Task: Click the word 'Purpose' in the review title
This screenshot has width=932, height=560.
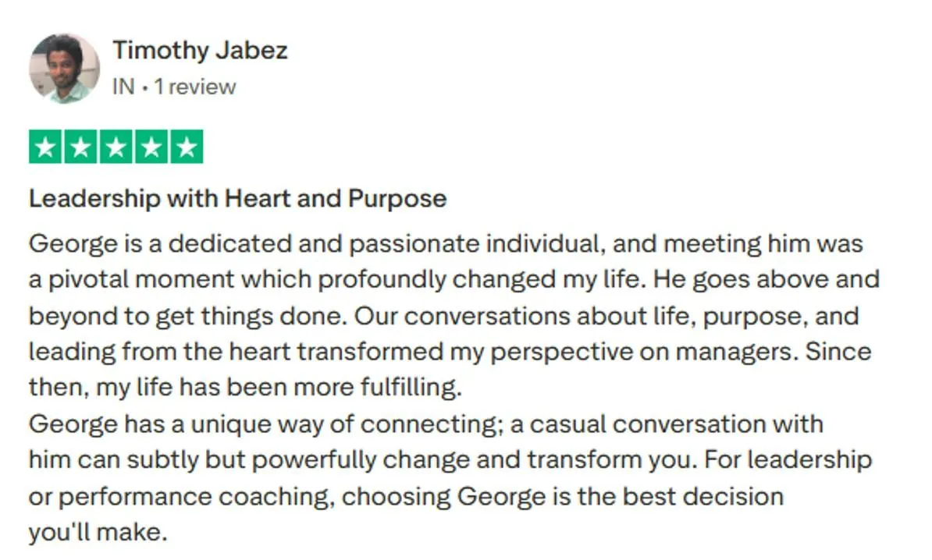Action: [397, 198]
